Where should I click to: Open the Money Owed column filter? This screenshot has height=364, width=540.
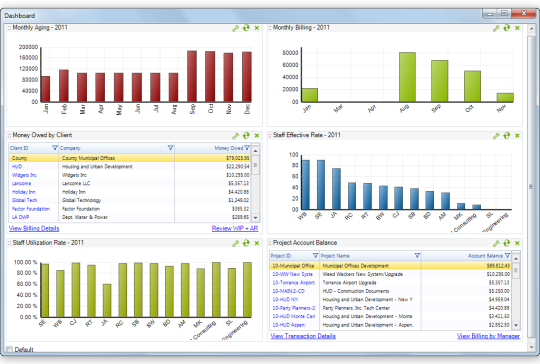tap(247, 148)
